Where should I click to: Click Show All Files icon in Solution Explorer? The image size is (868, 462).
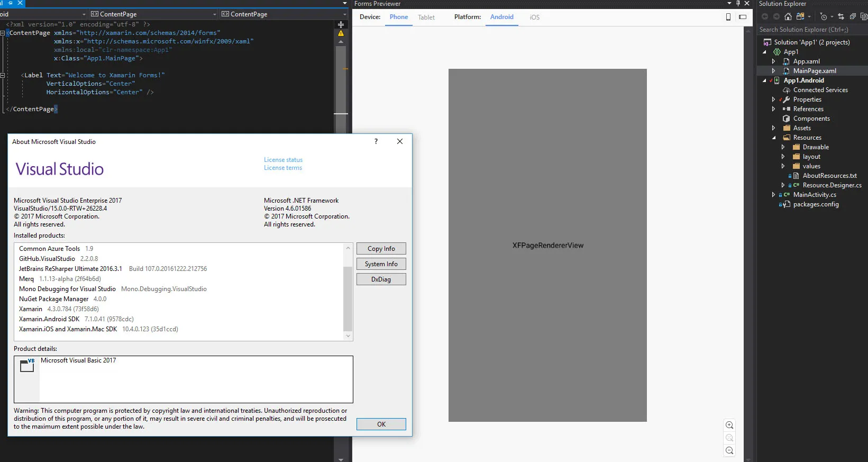(864, 16)
